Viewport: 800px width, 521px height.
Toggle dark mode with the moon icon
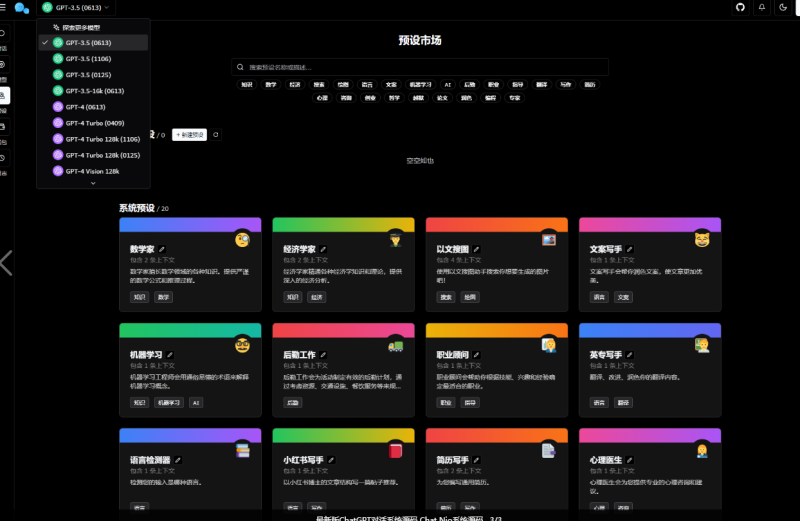pos(783,7)
